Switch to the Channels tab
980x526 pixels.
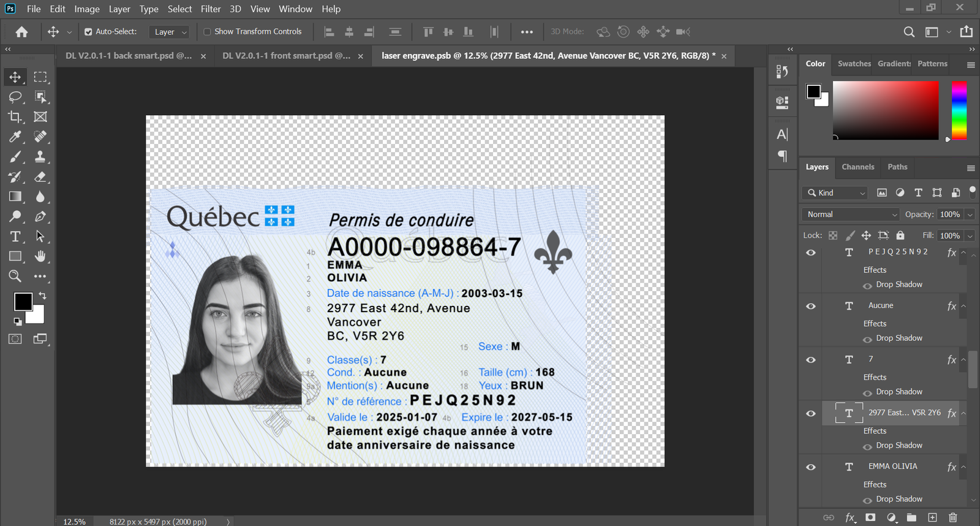tap(858, 167)
